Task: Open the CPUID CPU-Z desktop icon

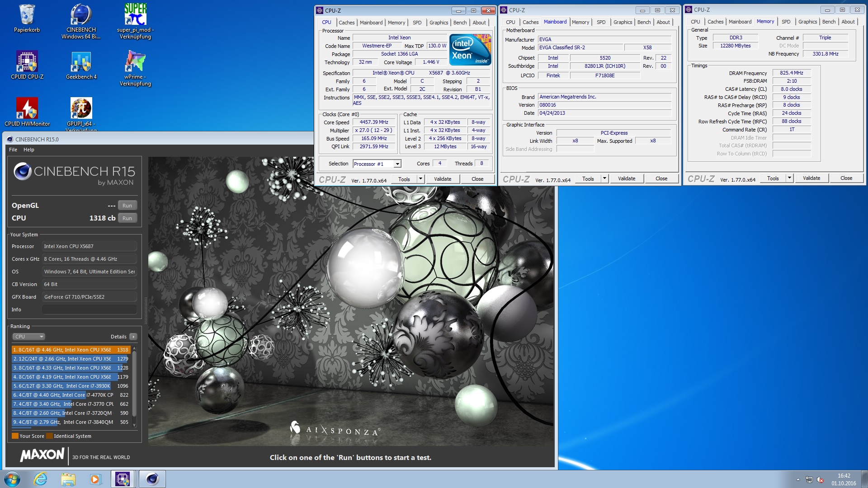Action: point(27,66)
